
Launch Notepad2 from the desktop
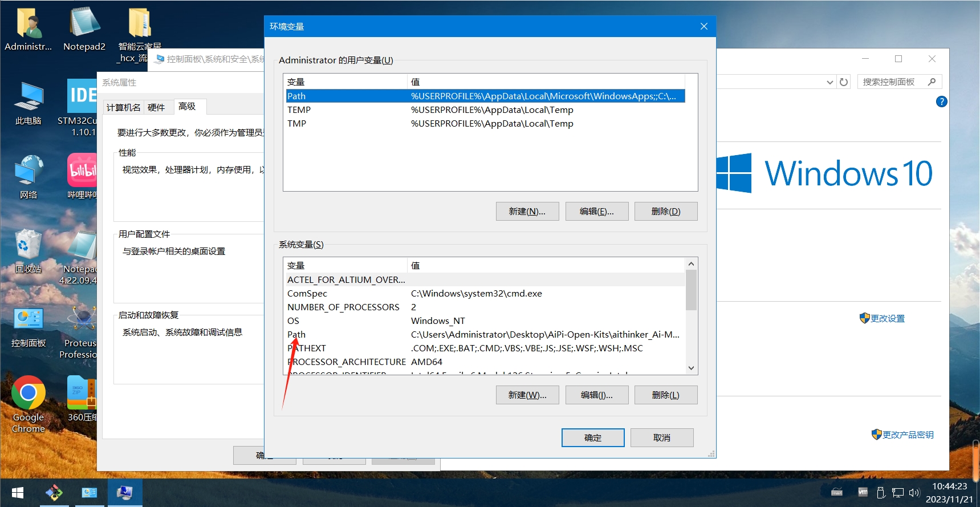click(x=84, y=30)
